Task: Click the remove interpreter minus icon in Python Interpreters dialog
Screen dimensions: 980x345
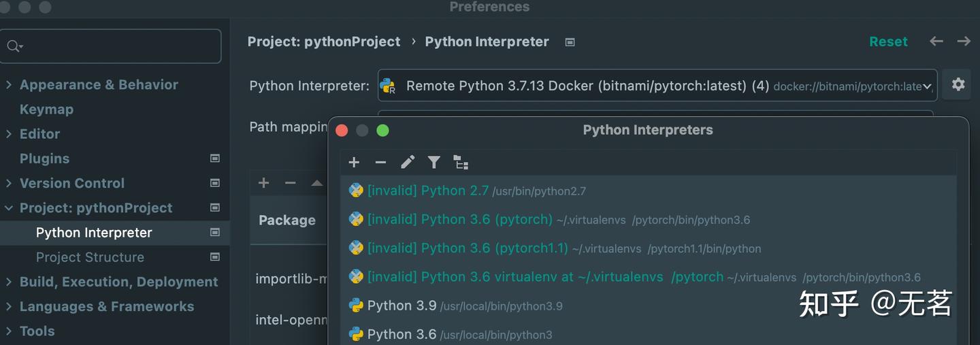Action: click(380, 162)
